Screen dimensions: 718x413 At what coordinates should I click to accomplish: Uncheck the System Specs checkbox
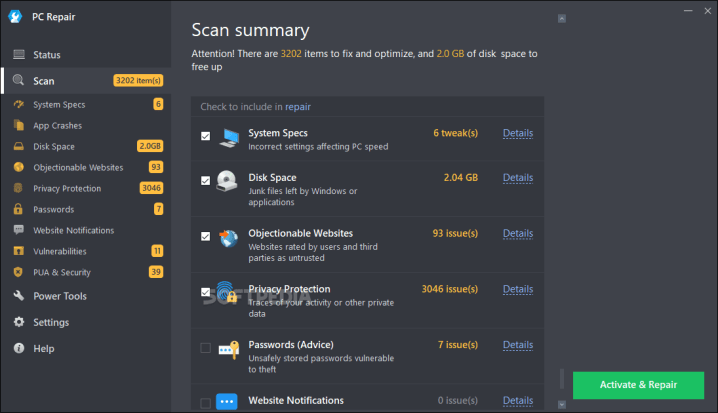click(x=206, y=136)
